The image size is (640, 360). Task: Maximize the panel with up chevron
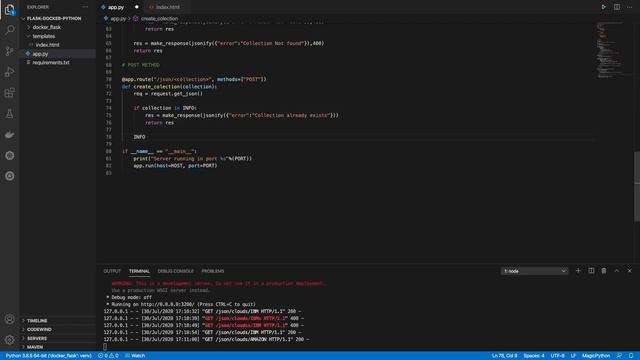[x=617, y=271]
